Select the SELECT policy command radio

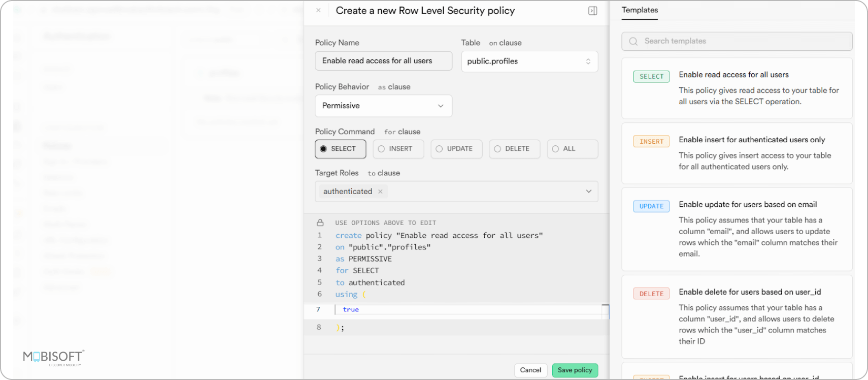pyautogui.click(x=340, y=149)
